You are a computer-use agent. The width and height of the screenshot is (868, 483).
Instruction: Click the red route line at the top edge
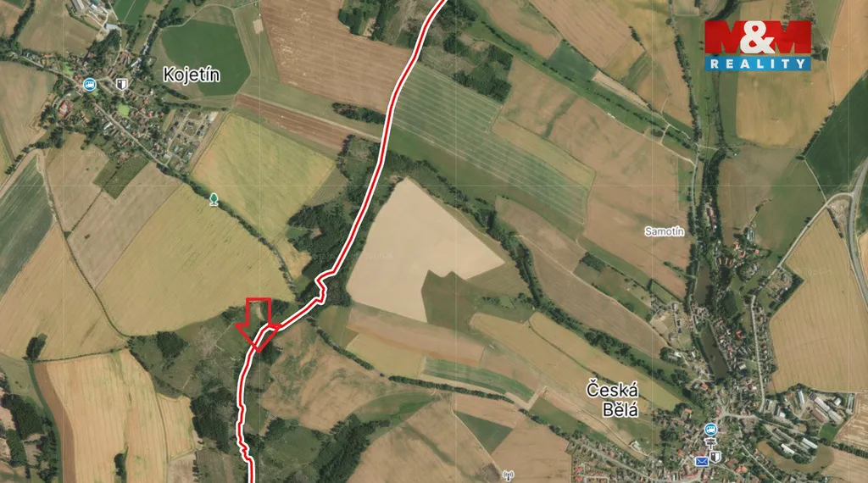coord(441,3)
